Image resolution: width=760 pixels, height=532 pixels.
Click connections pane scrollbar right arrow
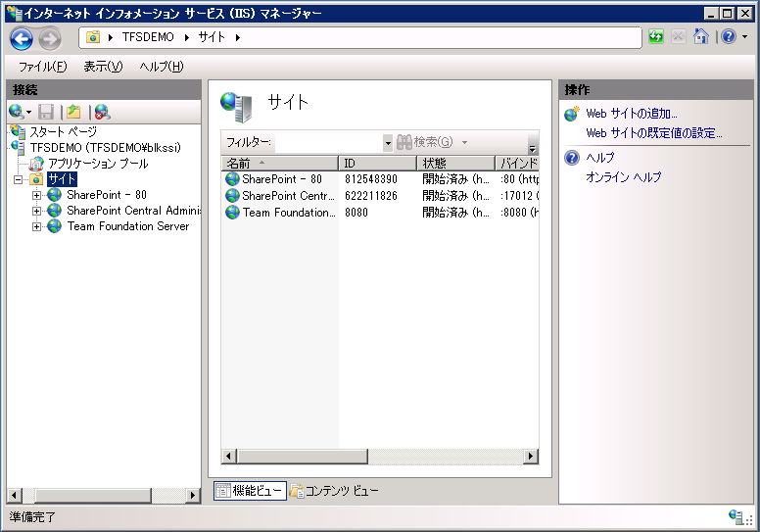coord(193,495)
